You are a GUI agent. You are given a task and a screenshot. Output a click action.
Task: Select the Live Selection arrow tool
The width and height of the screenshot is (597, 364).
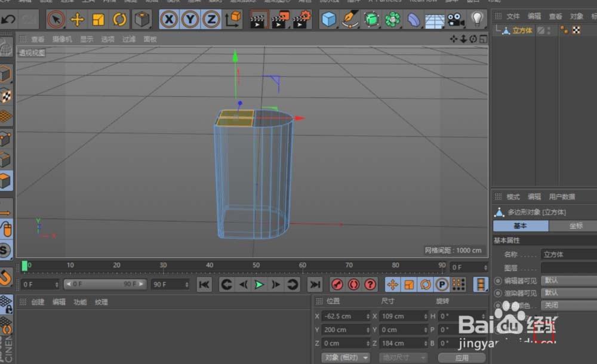[x=54, y=19]
